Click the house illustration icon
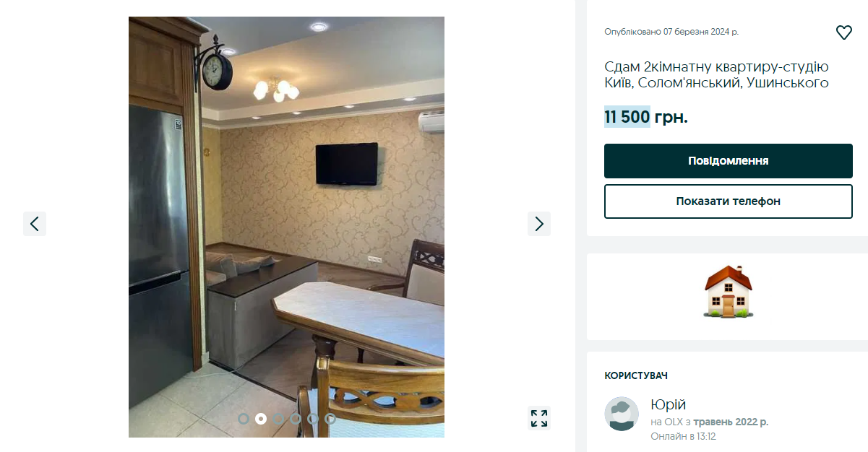The image size is (868, 452). pyautogui.click(x=728, y=292)
